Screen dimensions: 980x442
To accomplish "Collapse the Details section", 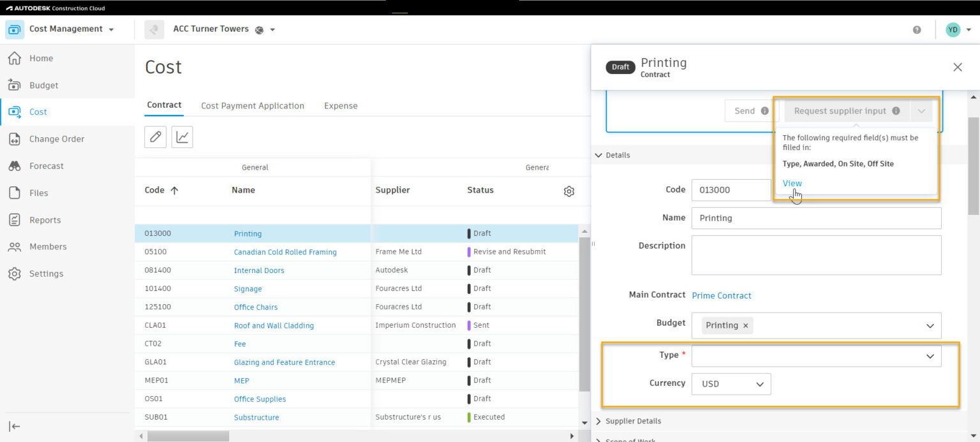I will click(598, 155).
